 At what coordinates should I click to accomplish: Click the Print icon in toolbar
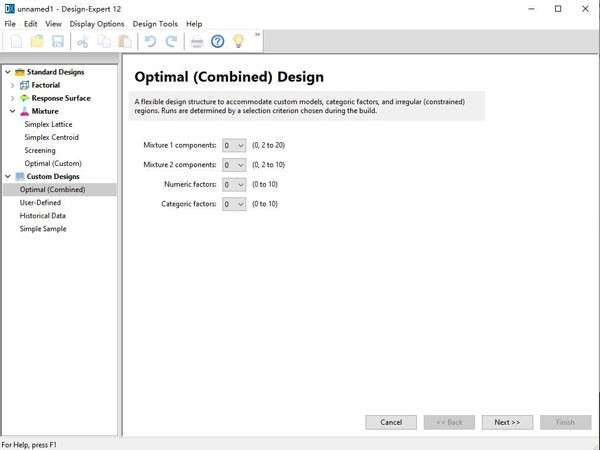pyautogui.click(x=197, y=41)
